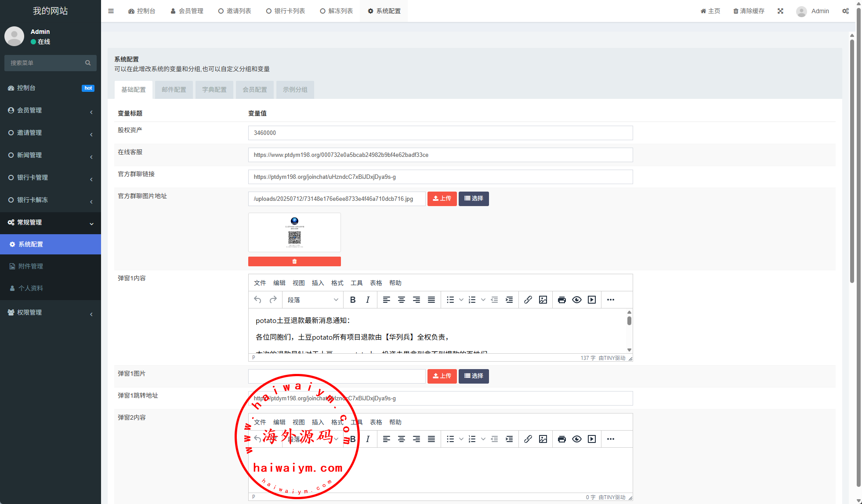Click print icon in first editor toolbar
This screenshot has height=504, width=862.
click(562, 300)
